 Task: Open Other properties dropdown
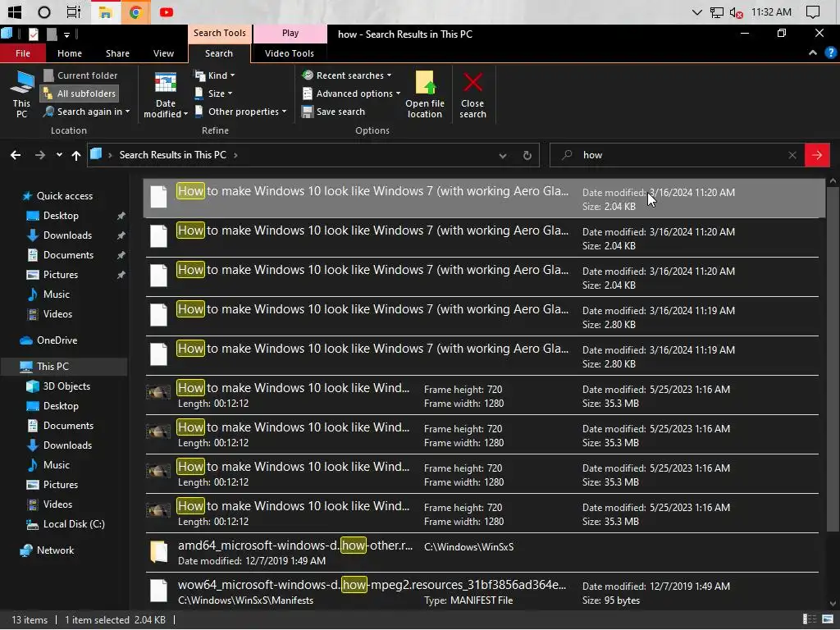240,112
